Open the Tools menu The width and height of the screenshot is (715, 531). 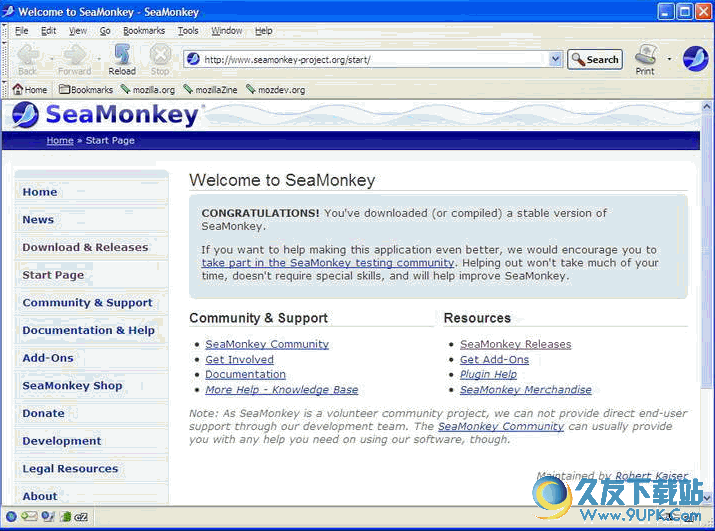188,31
